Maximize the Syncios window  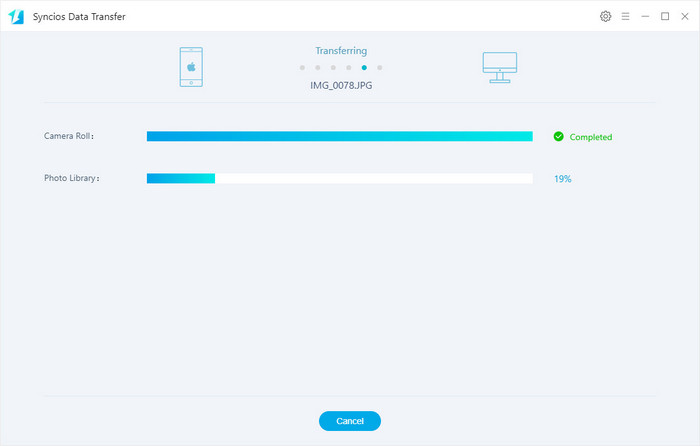(665, 17)
